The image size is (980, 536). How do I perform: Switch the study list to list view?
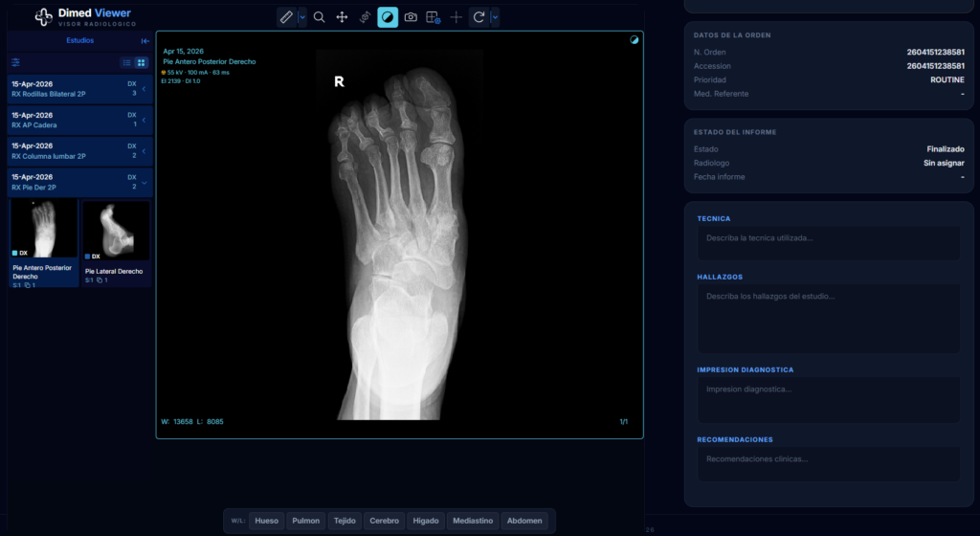coord(126,62)
